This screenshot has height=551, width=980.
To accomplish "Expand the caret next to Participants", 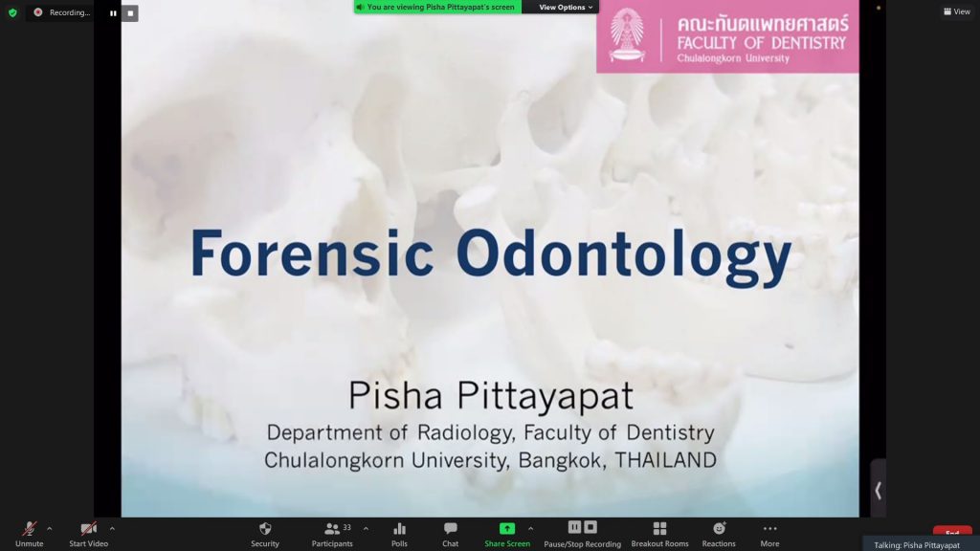I will (x=366, y=528).
